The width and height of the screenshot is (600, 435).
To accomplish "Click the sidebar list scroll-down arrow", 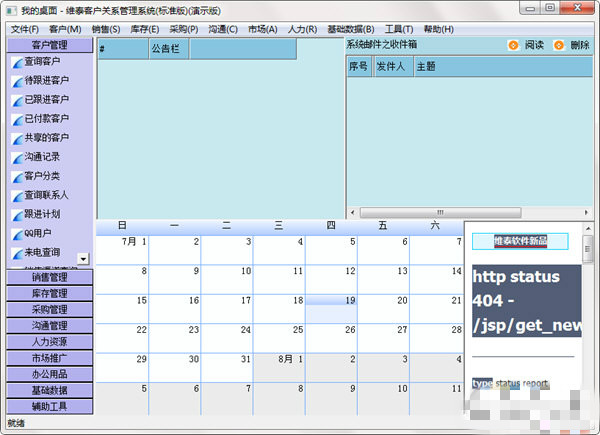I will click(x=83, y=259).
